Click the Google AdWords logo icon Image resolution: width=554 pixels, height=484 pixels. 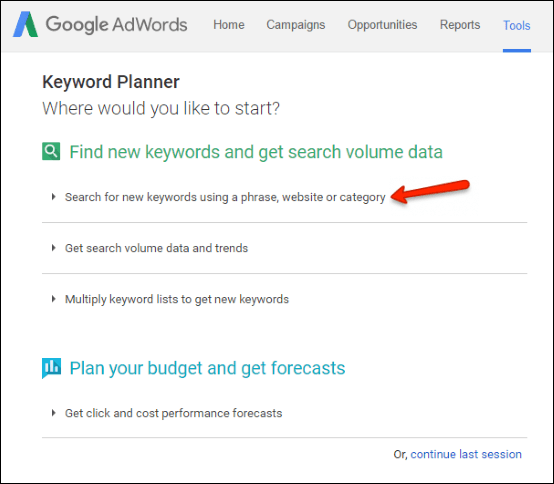[x=25, y=24]
